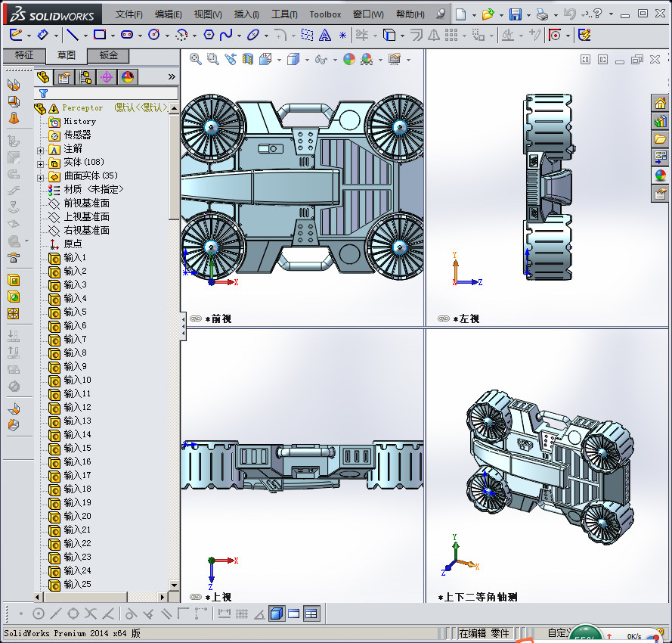Select the Circle sketch tool
This screenshot has width=672, height=643.
click(154, 35)
